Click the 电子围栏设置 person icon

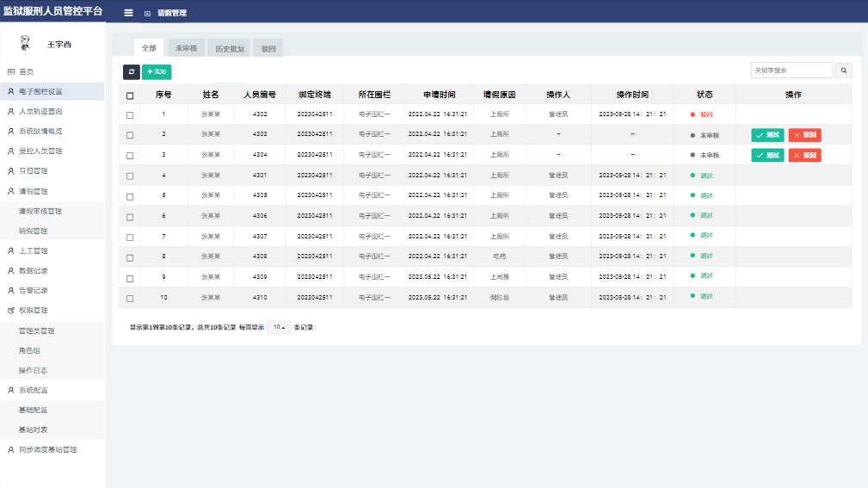[11, 91]
